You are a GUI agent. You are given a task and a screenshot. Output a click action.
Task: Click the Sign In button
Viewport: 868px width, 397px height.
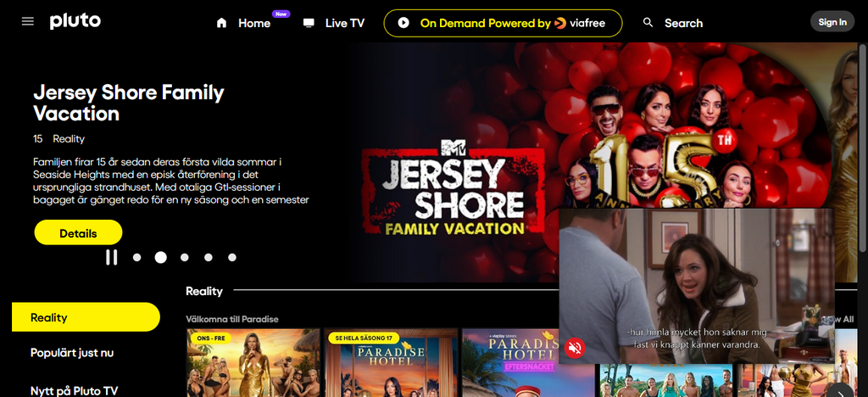[x=832, y=22]
